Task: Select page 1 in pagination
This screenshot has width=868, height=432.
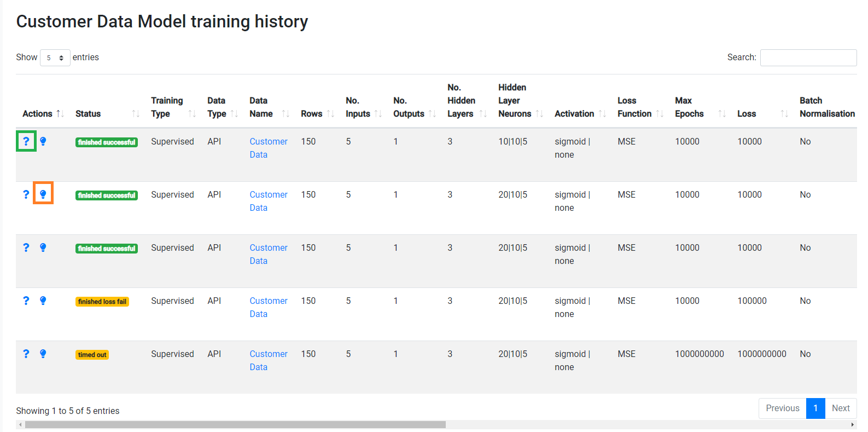Action: point(815,408)
